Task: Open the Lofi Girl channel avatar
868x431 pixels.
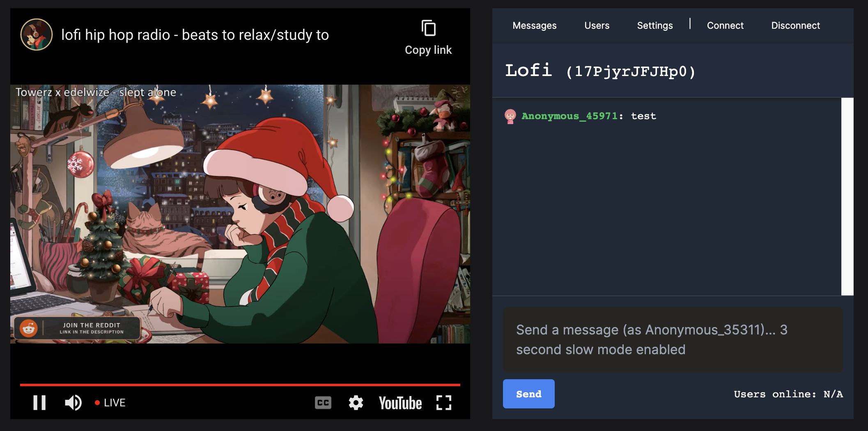Action: (x=37, y=35)
